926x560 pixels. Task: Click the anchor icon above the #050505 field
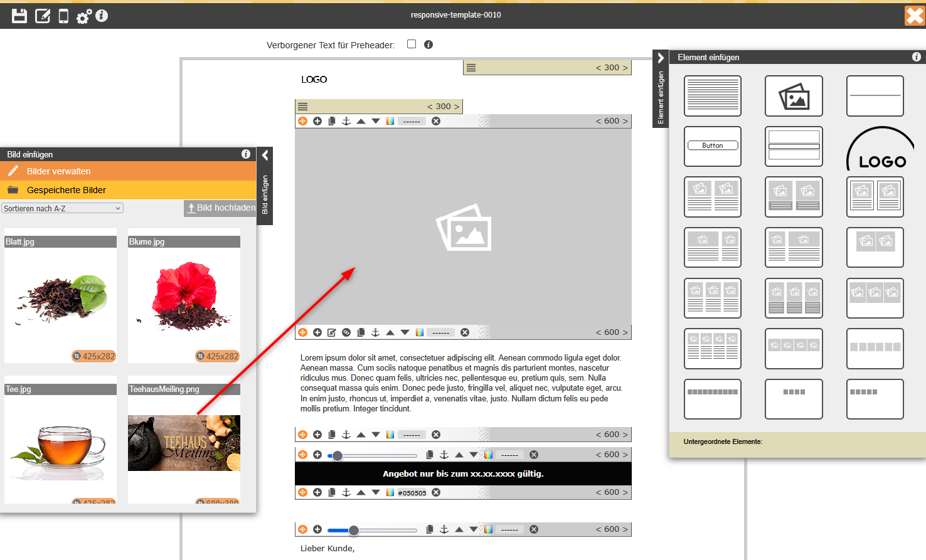[x=346, y=493]
